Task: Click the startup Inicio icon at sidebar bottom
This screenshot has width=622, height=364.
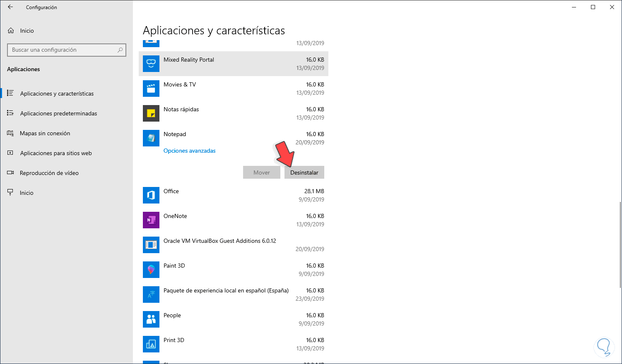Action: (x=10, y=193)
